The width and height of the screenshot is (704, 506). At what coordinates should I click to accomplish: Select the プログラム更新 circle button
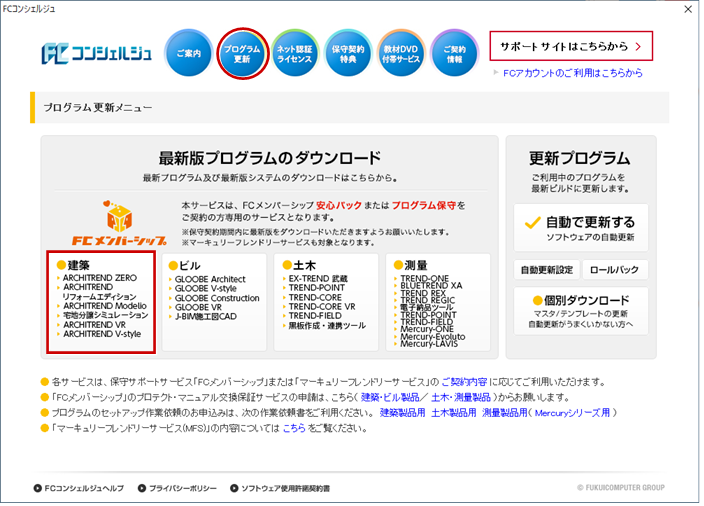tap(242, 53)
